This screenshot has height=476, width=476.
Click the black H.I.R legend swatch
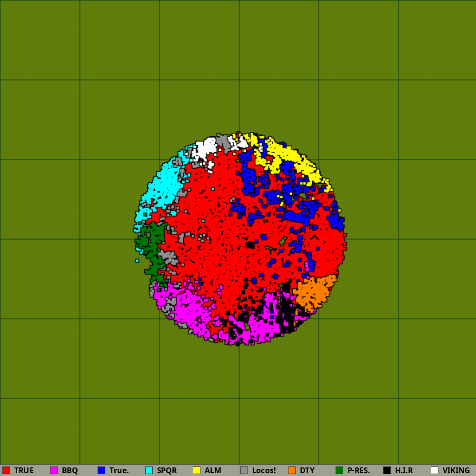(x=387, y=470)
